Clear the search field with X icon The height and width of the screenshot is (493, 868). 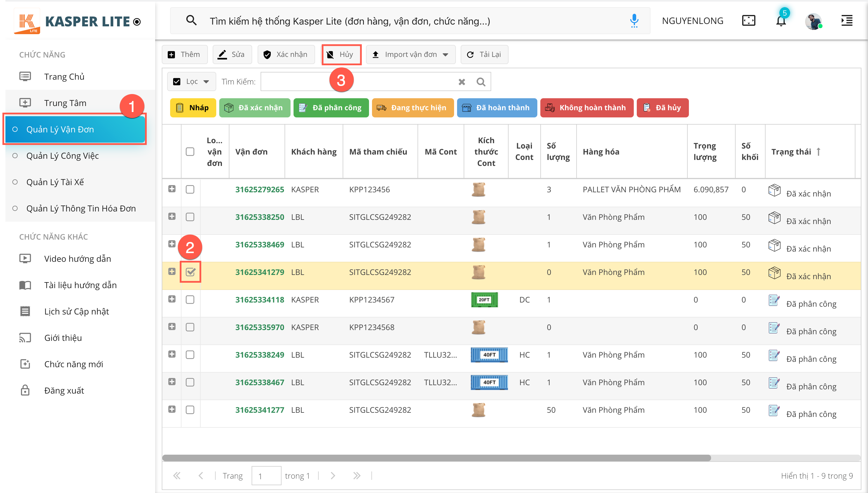coord(462,81)
